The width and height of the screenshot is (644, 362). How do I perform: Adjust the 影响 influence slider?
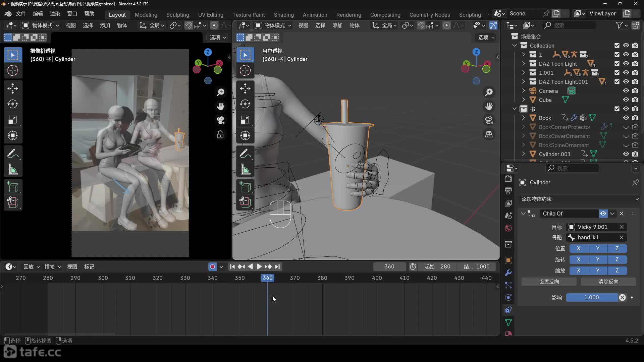[x=591, y=298]
